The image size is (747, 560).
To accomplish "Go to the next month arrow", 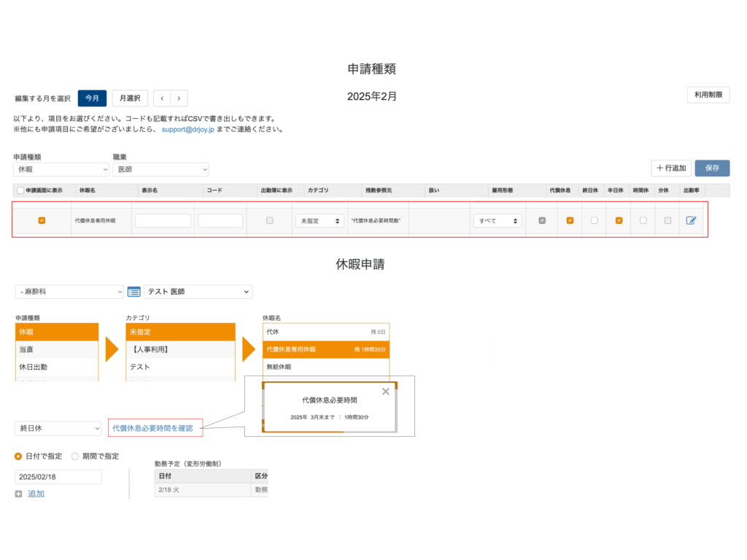I will point(179,98).
